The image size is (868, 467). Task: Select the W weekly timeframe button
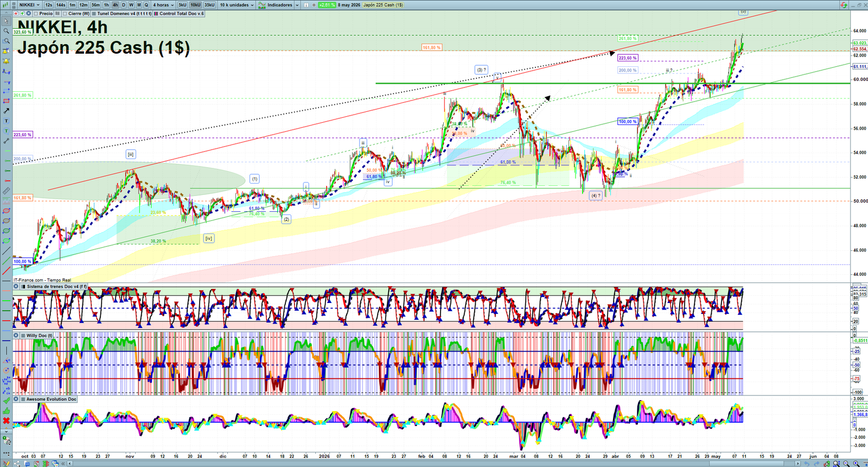click(x=131, y=5)
